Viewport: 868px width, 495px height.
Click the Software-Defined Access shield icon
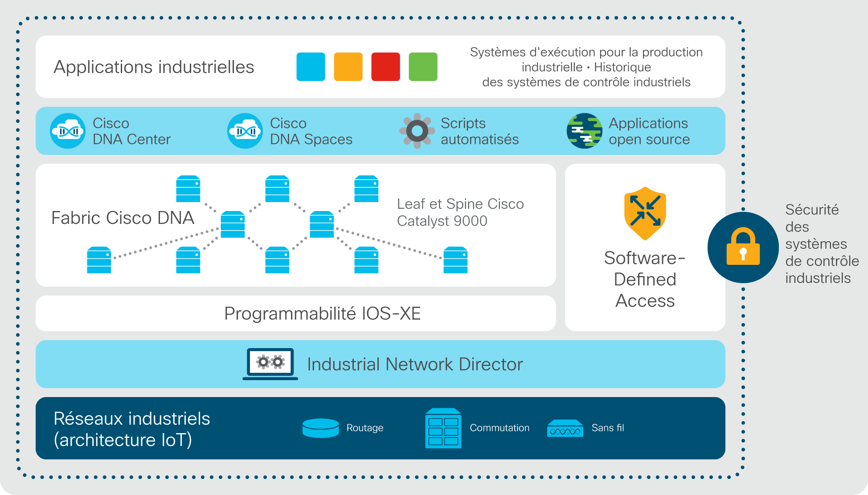pyautogui.click(x=645, y=213)
